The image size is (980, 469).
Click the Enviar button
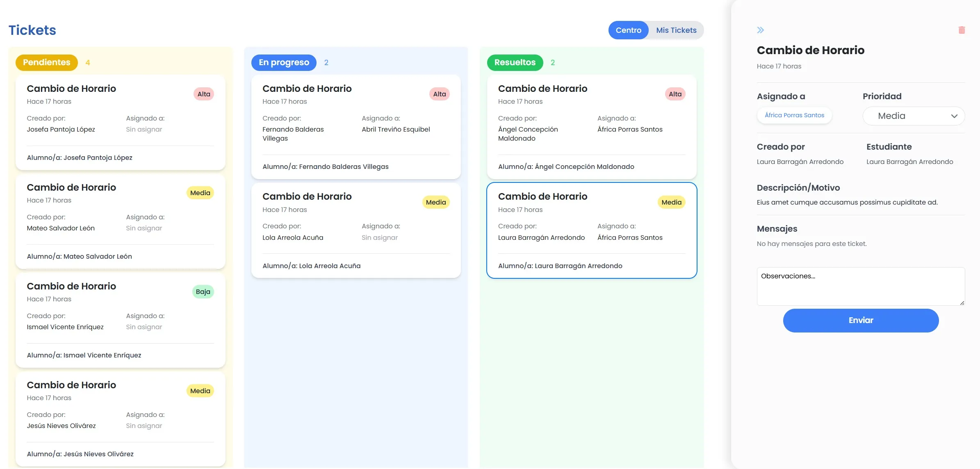click(860, 320)
